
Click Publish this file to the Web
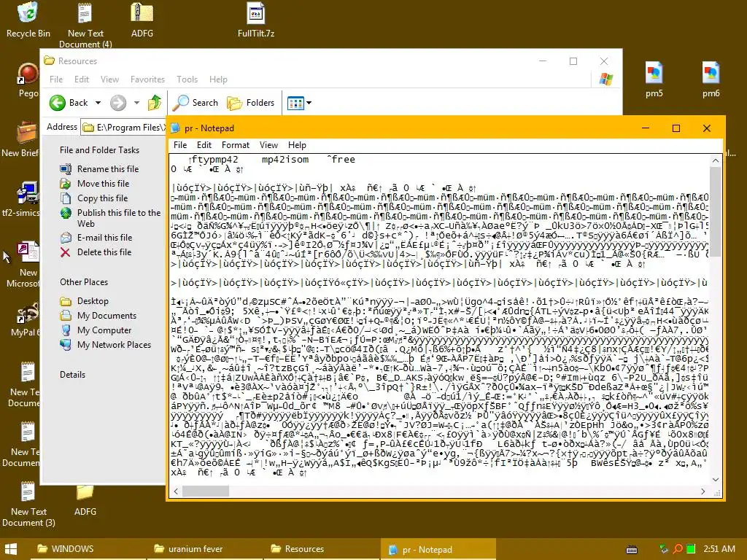pos(119,218)
